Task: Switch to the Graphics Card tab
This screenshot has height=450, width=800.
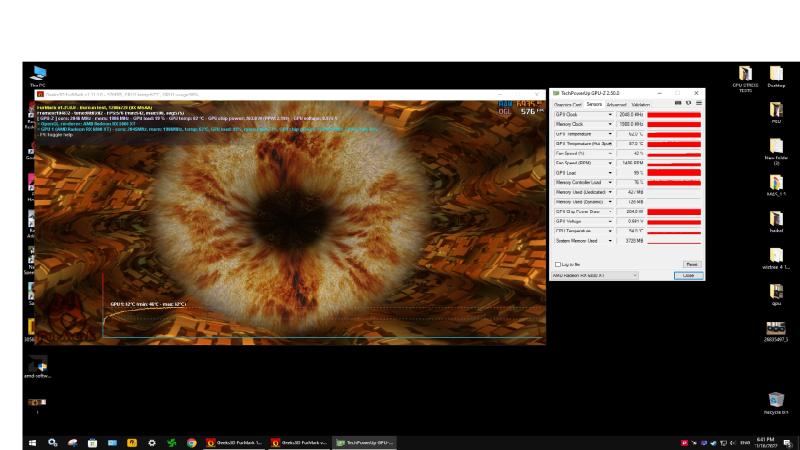Action: 567,104
